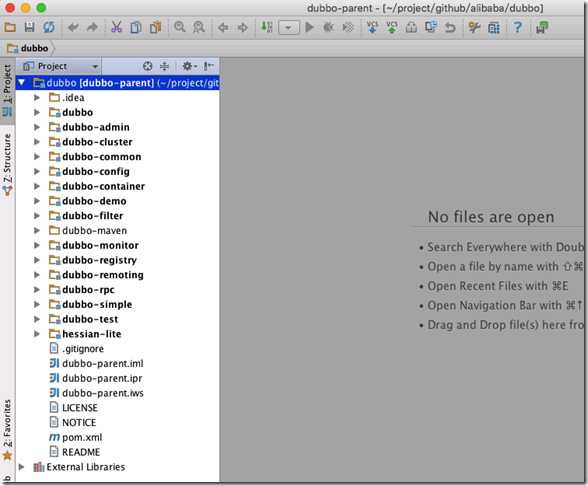Image resolution: width=588 pixels, height=486 pixels.
Task: Switch to the Z: Structure side tab
Action: (x=8, y=164)
